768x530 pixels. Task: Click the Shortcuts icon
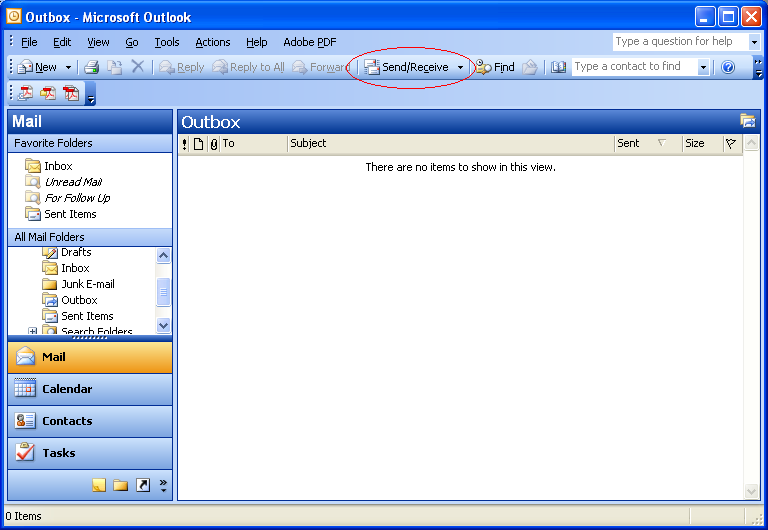point(143,485)
